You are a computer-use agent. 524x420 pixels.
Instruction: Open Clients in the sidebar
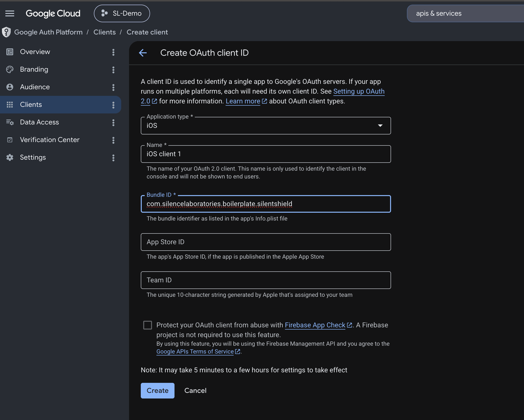60,105
